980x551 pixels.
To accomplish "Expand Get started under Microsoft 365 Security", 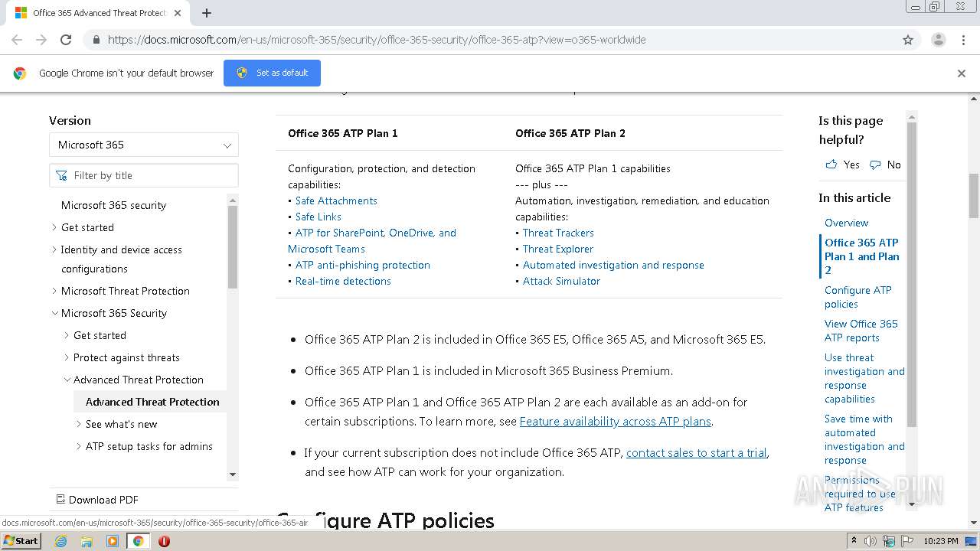I will pyautogui.click(x=66, y=335).
